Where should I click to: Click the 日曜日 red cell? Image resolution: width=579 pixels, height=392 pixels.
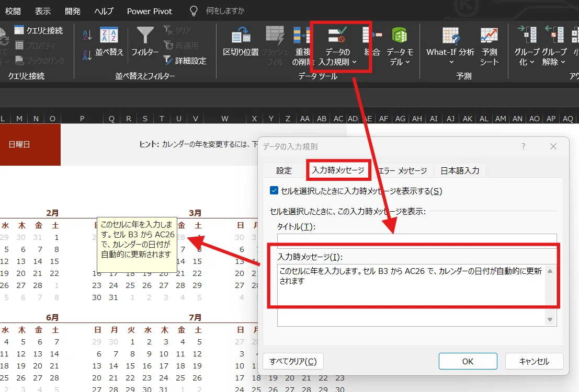[x=30, y=144]
